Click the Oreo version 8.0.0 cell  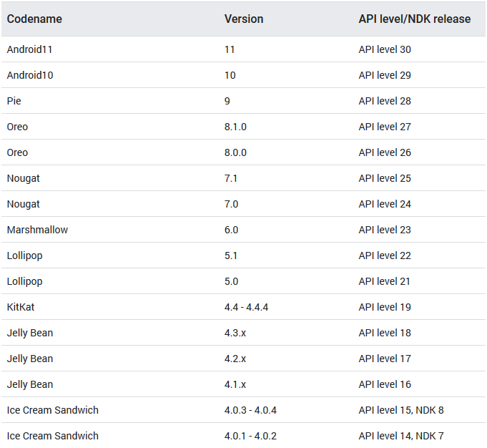click(x=235, y=152)
